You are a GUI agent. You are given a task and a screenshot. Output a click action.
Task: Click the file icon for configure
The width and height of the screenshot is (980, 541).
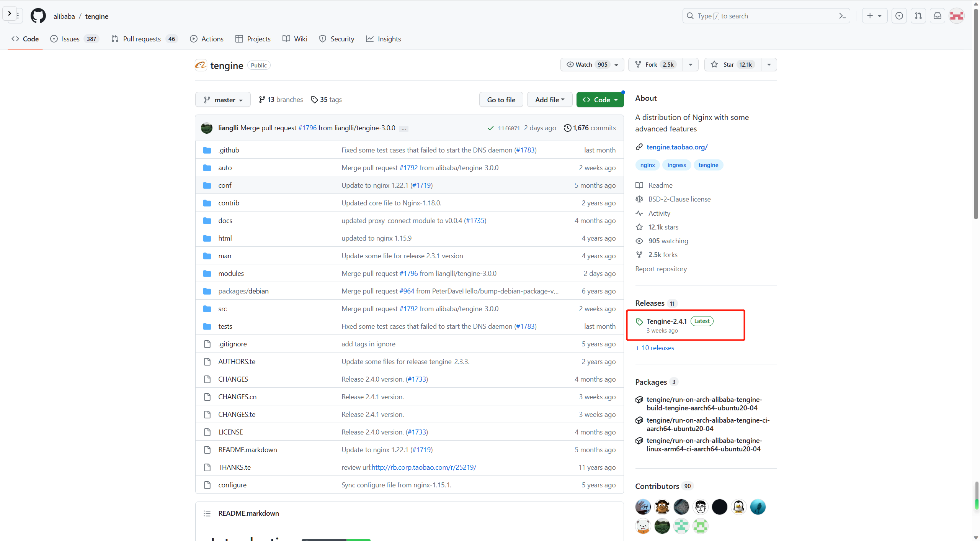pyautogui.click(x=207, y=485)
